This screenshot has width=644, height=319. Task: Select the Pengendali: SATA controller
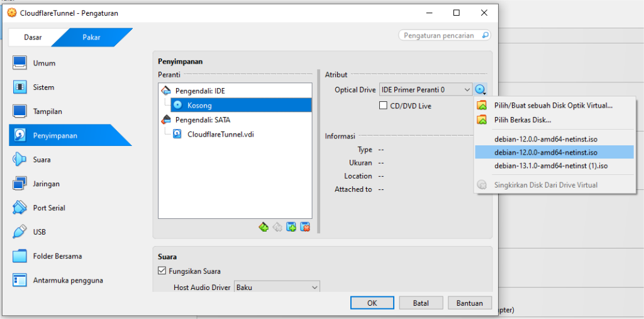click(x=200, y=120)
